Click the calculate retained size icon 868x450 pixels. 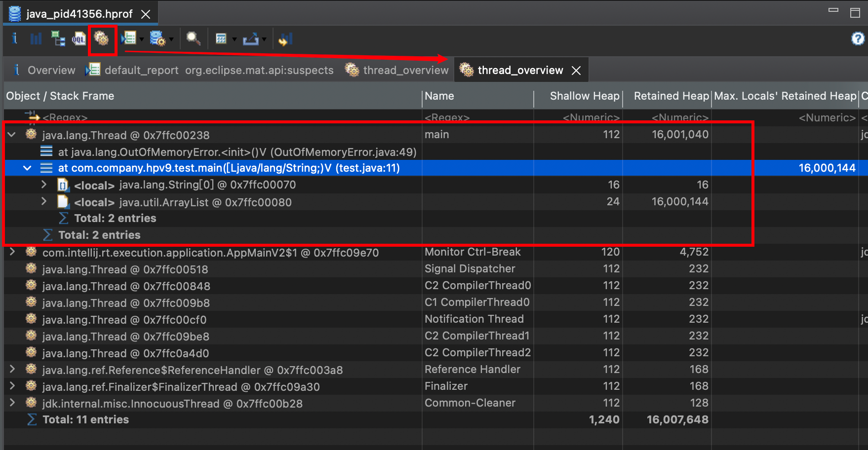[221, 38]
